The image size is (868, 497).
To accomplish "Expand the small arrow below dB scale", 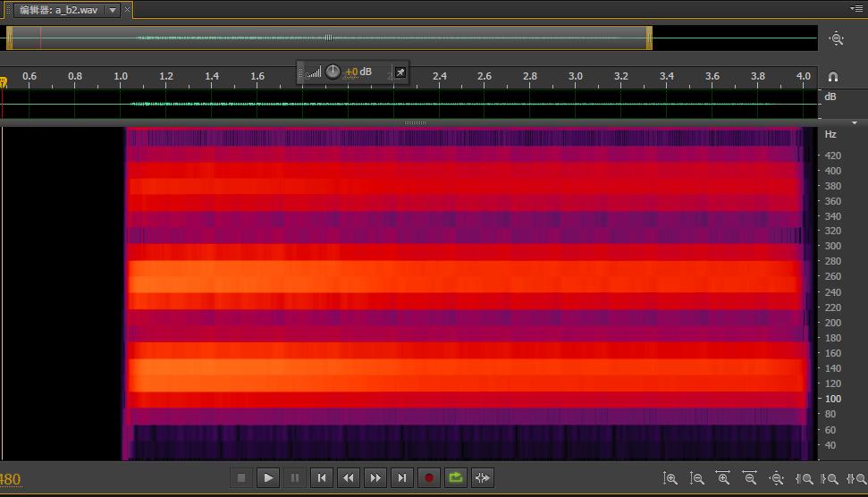I will pos(855,122).
